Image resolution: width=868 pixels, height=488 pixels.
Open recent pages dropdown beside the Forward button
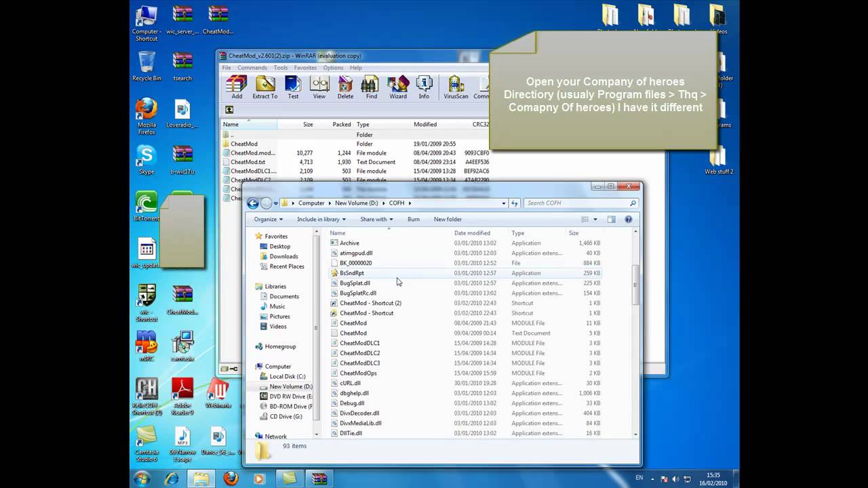275,203
